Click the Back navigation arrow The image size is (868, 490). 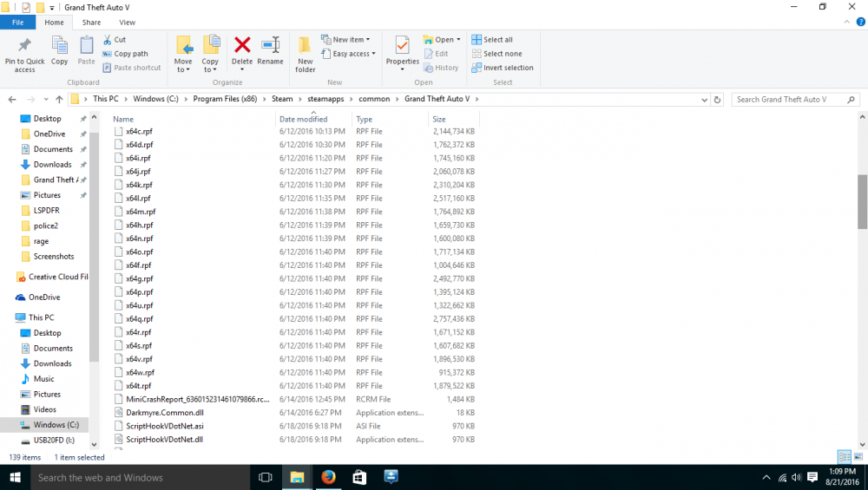pos(12,100)
